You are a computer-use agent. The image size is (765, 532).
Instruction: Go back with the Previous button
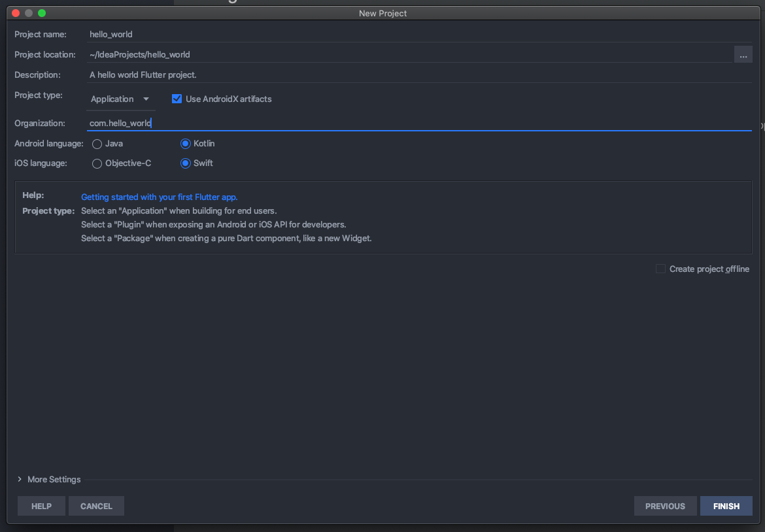click(665, 506)
